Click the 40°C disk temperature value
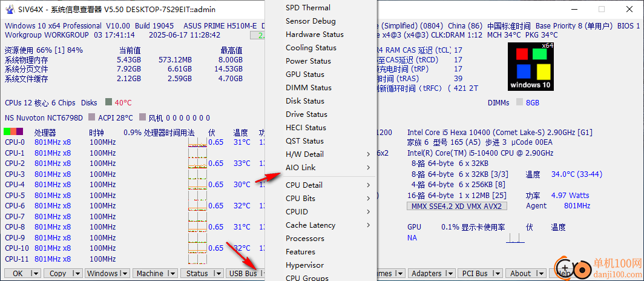This screenshot has width=644, height=281. click(x=123, y=102)
